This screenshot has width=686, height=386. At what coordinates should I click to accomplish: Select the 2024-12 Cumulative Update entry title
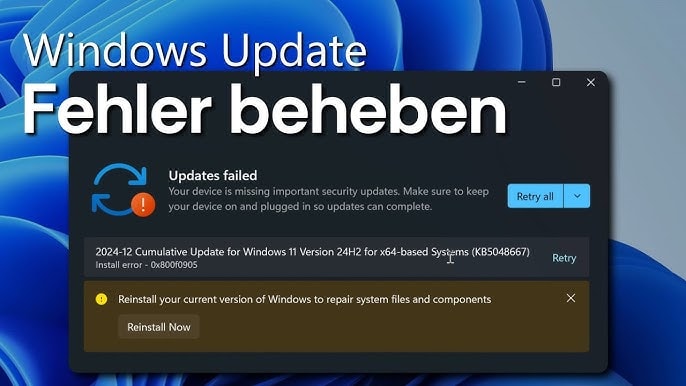click(312, 252)
